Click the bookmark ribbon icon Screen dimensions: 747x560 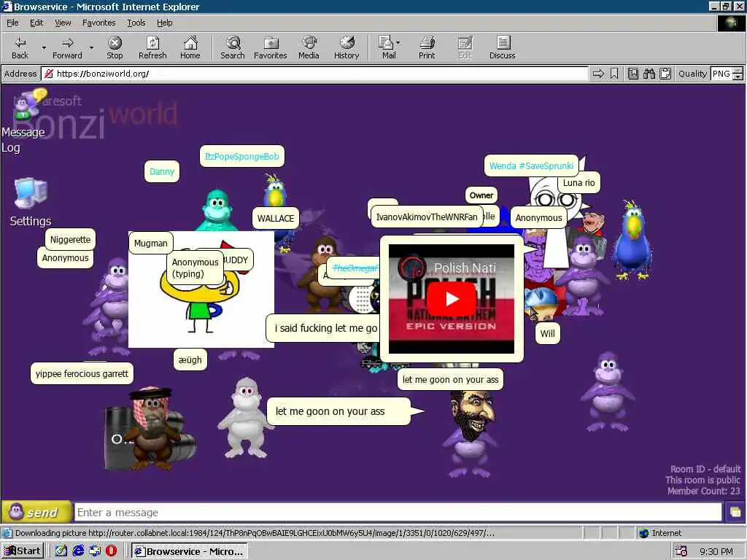614,74
